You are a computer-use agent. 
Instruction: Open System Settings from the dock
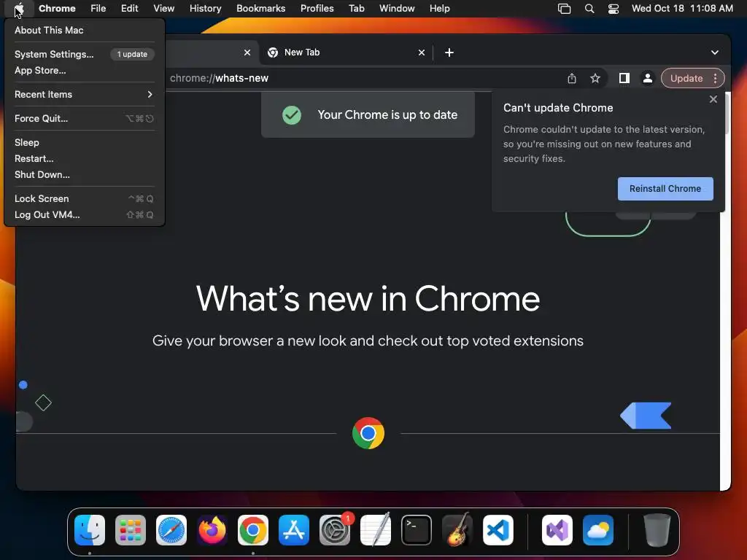[334, 530]
